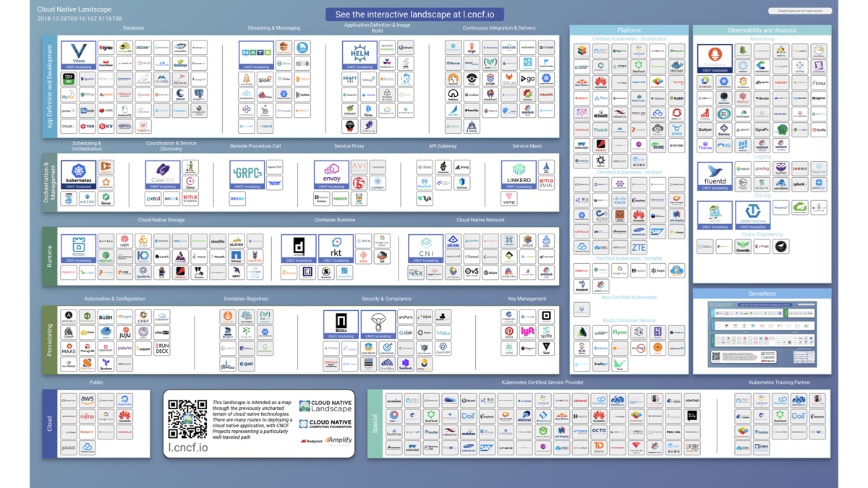Select the Tyk API gateway logo

point(425,198)
